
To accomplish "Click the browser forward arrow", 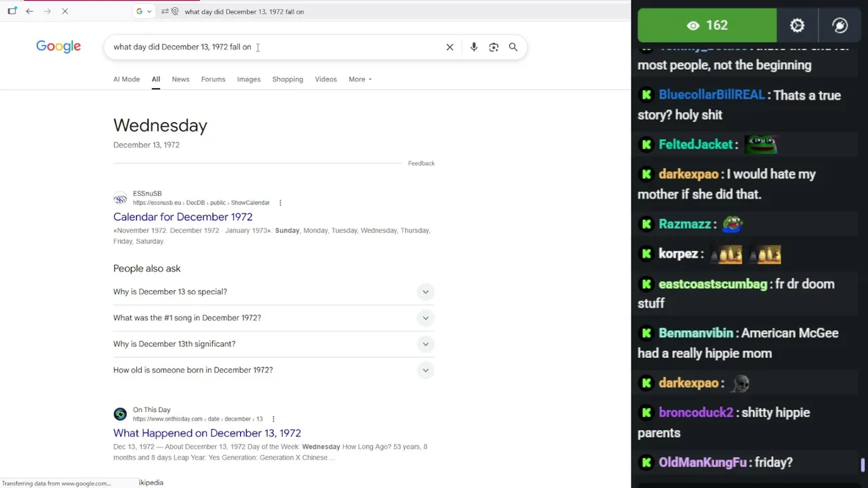I will pos(47,12).
